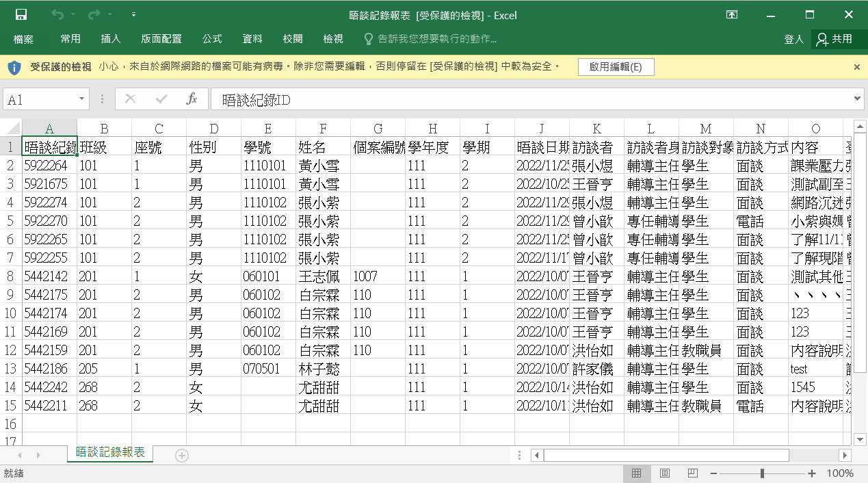Click horizontal scrollbar right arrow
This screenshot has width=868, height=483.
pyautogui.click(x=845, y=455)
